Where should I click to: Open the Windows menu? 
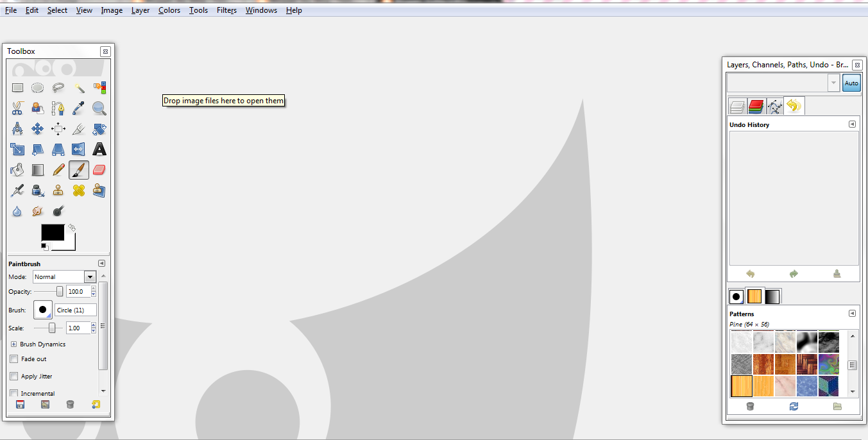[x=261, y=10]
